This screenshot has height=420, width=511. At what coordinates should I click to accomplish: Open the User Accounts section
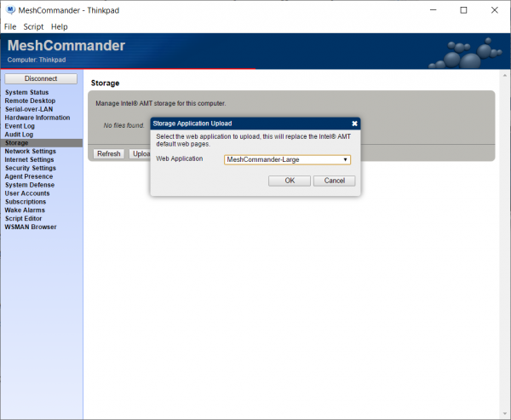pyautogui.click(x=27, y=193)
